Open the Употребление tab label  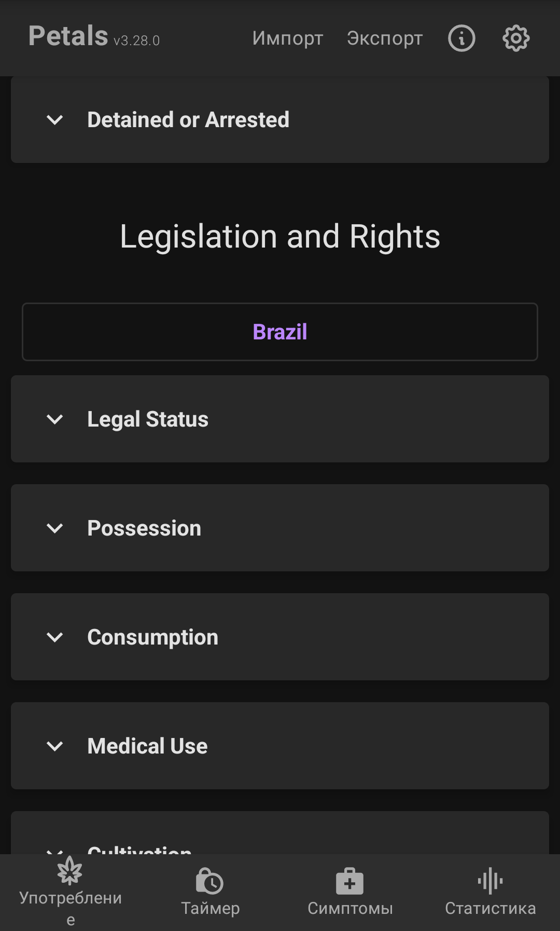[x=71, y=898]
